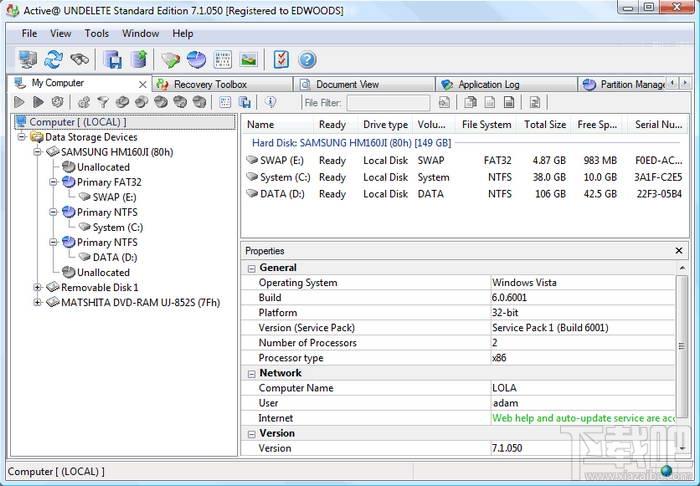Click the tag with green arrow icon
The height and width of the screenshot is (486, 700).
[x=170, y=59]
